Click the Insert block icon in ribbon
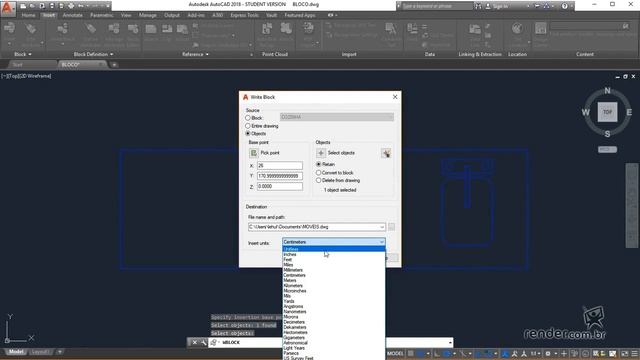The width and height of the screenshot is (640, 360). click(x=9, y=29)
